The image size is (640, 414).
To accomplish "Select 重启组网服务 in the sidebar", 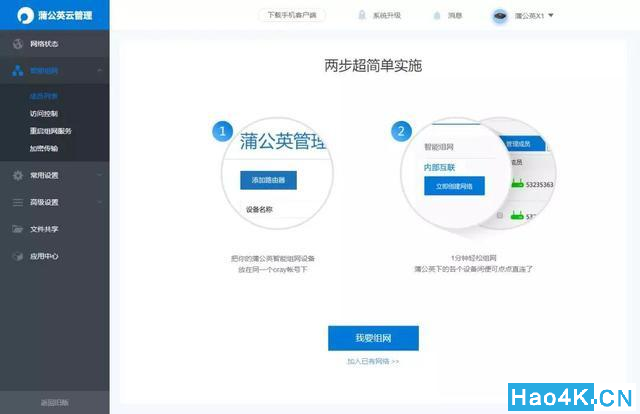I will tap(51, 131).
